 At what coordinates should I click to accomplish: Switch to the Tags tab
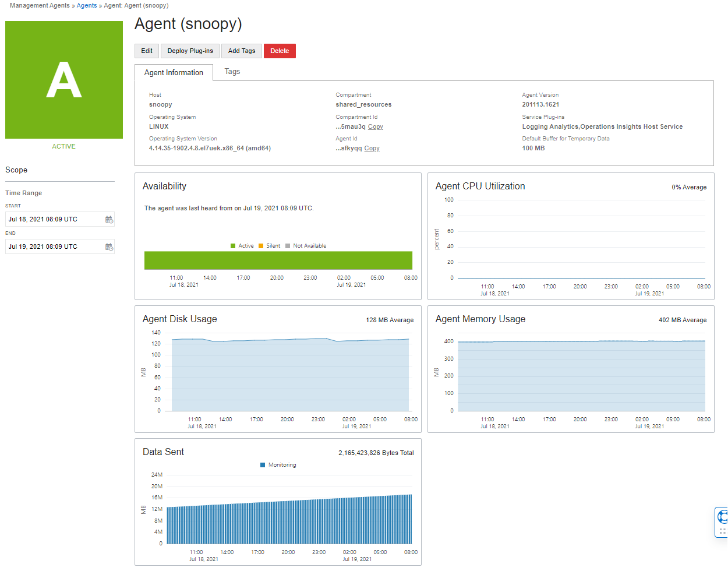pyautogui.click(x=232, y=71)
